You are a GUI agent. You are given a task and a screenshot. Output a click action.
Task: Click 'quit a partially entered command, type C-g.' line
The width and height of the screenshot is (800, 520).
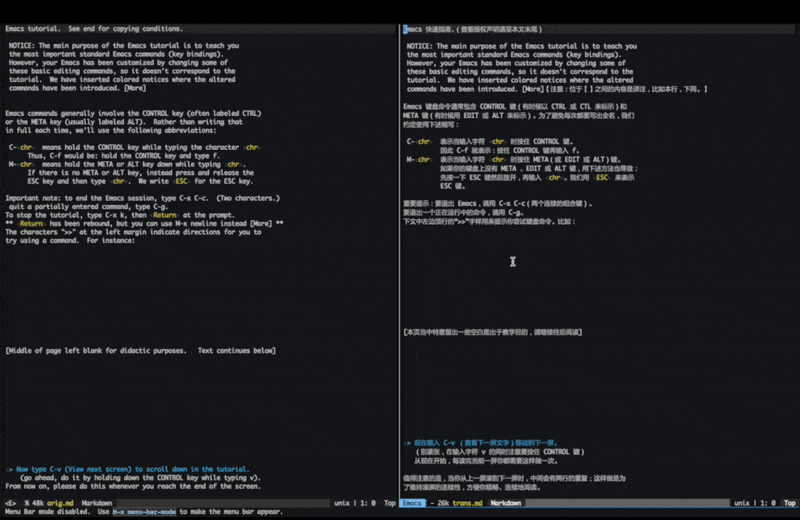(x=88, y=207)
